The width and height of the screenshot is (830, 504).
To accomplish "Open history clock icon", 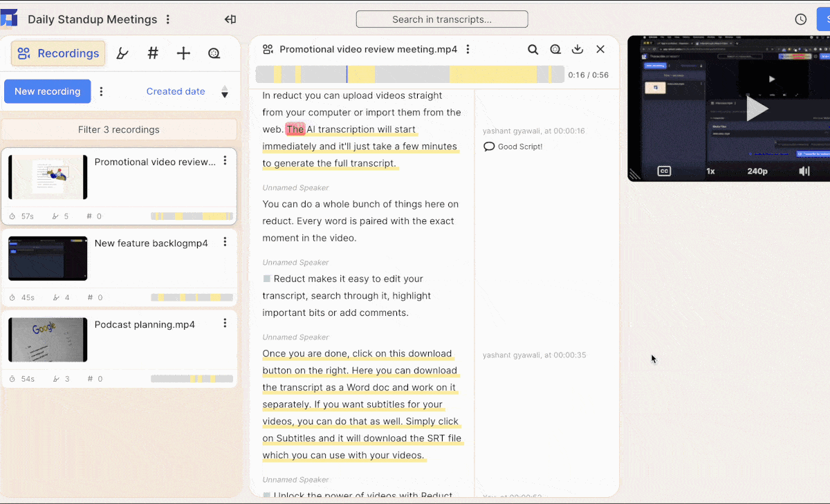I will pyautogui.click(x=800, y=19).
